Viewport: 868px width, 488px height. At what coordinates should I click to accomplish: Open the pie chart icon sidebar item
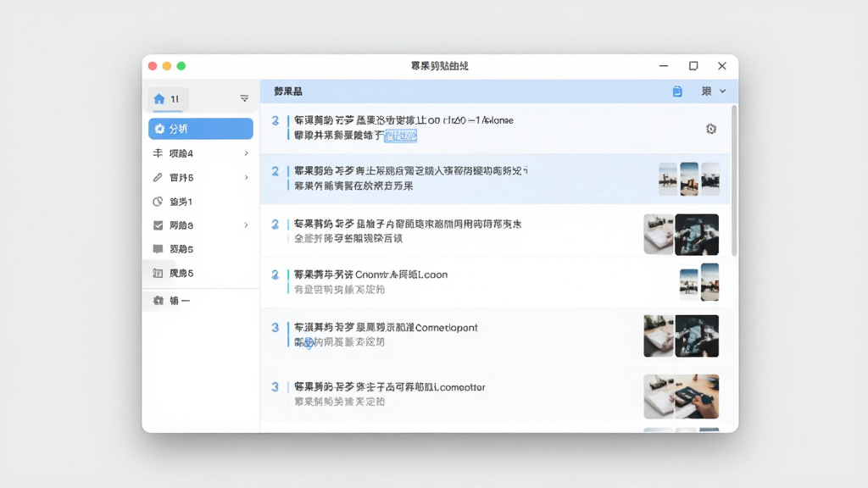(x=158, y=202)
